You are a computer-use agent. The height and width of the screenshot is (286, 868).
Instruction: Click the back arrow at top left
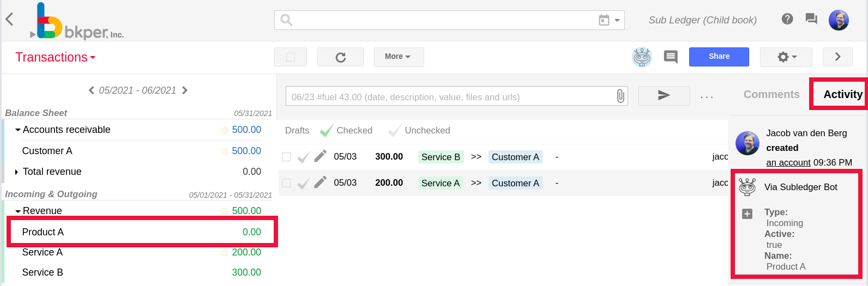tap(9, 20)
